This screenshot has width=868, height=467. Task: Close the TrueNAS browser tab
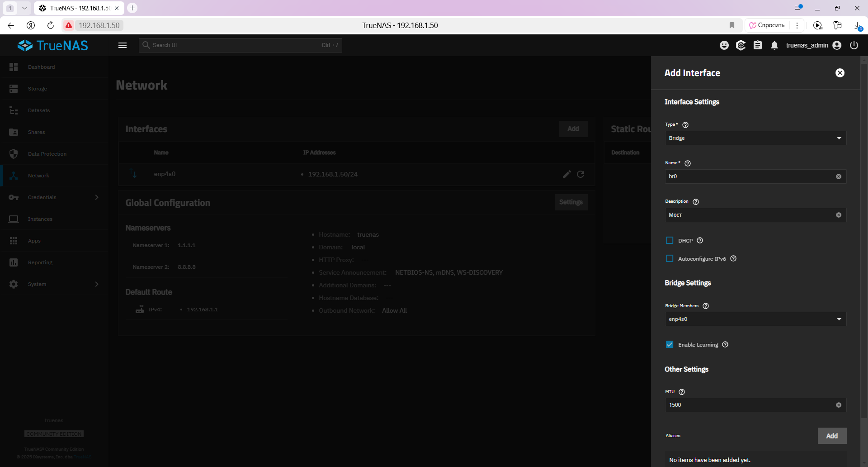(117, 8)
